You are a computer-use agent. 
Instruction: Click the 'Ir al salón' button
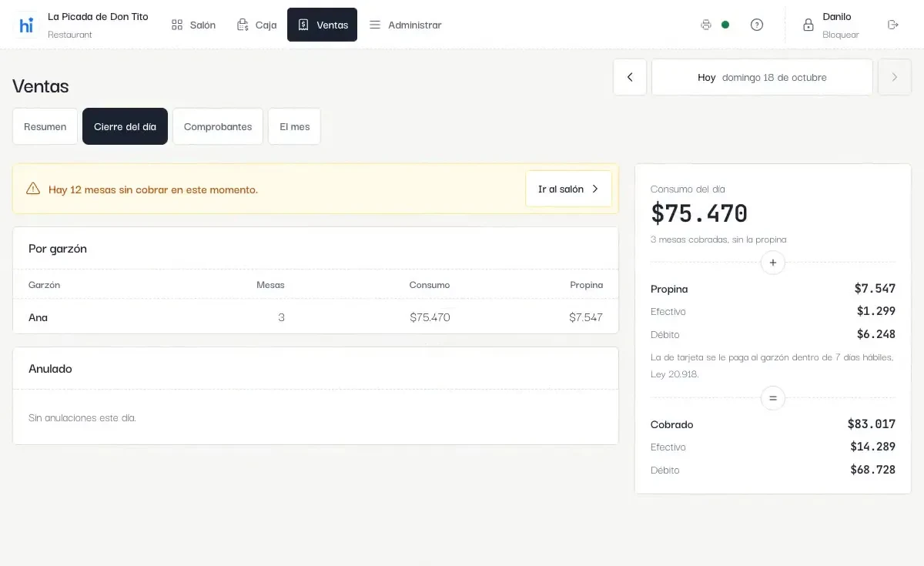568,189
